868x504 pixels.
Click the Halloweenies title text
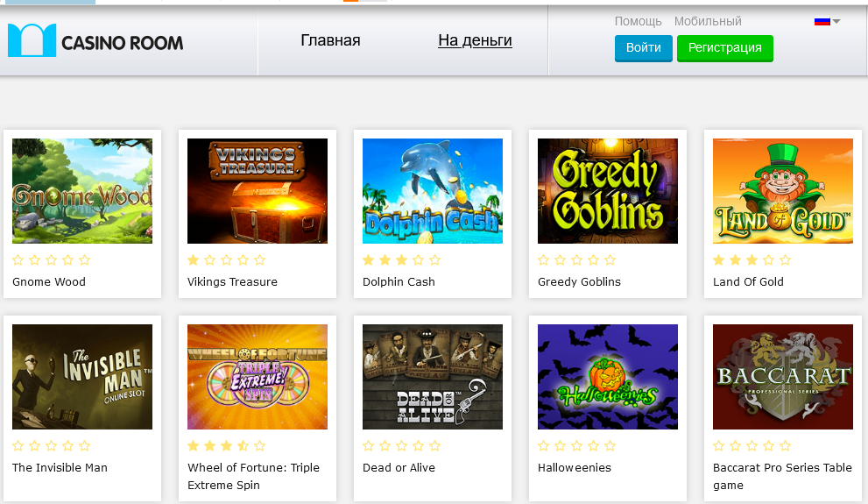point(574,467)
